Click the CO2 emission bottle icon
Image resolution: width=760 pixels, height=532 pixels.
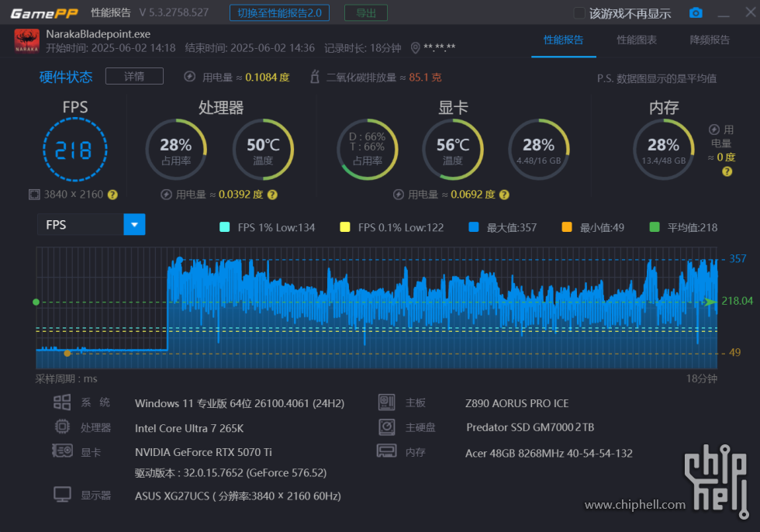point(315,77)
